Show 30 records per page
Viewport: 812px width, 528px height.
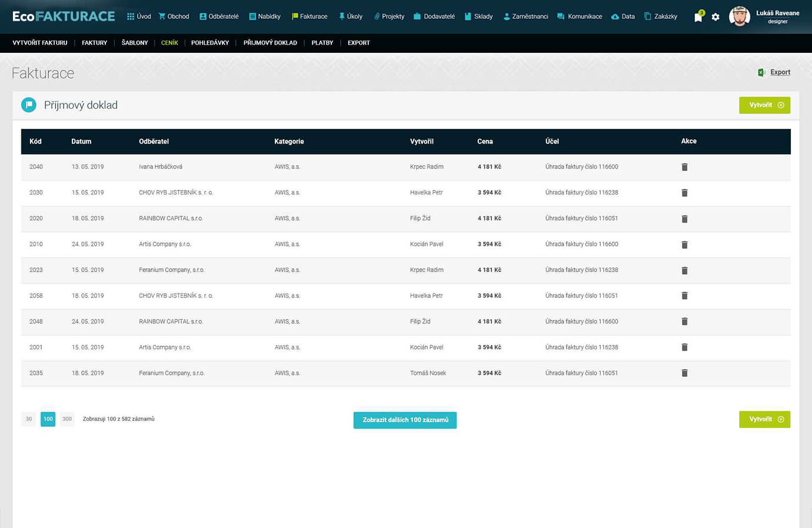click(x=29, y=419)
